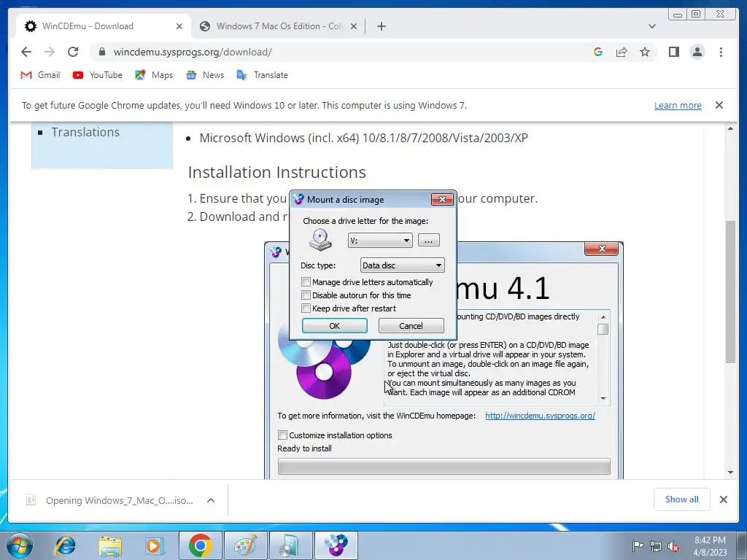Open the Disc type Data disc dropdown
Image resolution: width=747 pixels, height=560 pixels.
402,265
